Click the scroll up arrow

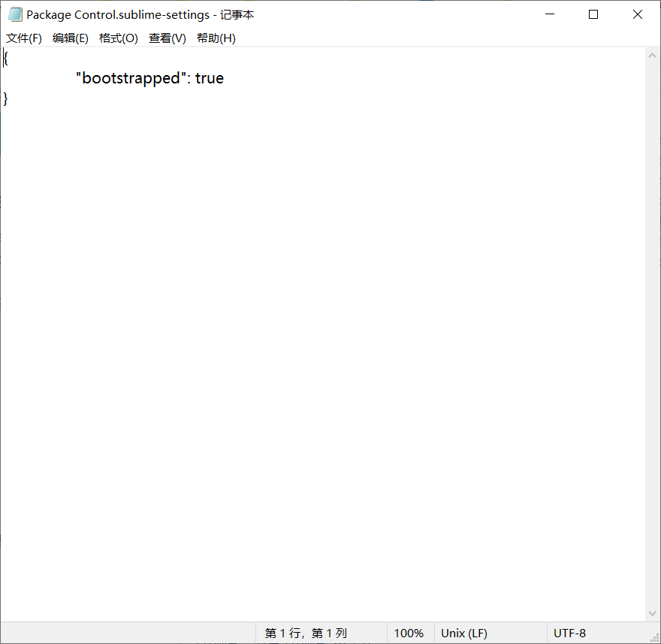point(652,56)
